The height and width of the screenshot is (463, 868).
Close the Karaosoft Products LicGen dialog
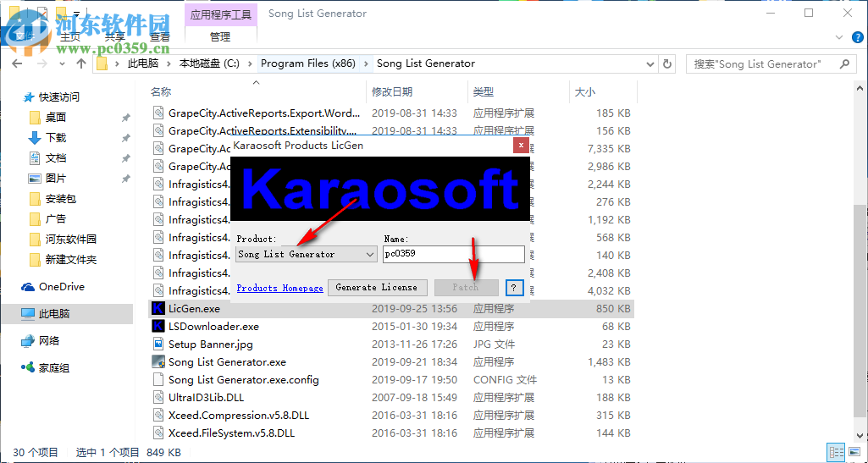[520, 146]
